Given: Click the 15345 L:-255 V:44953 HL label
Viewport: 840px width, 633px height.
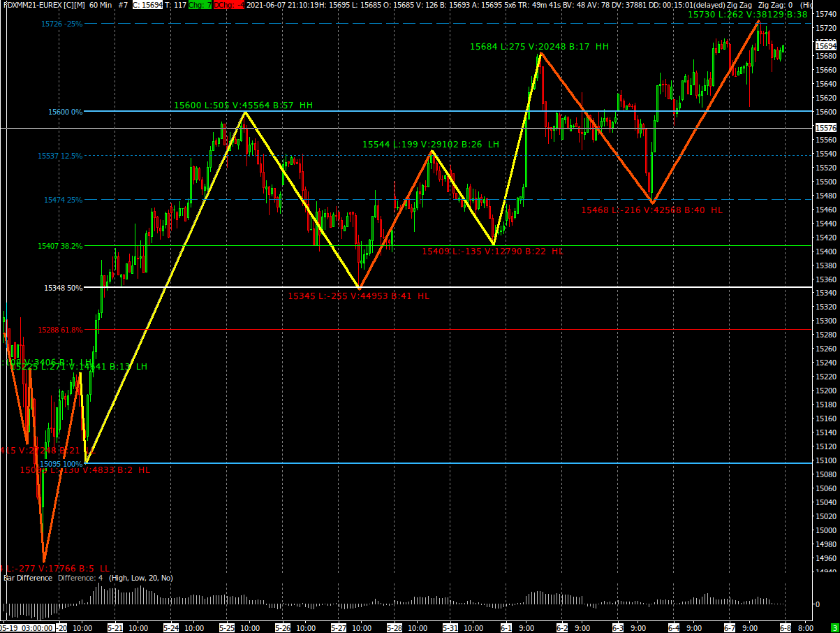Looking at the screenshot, I should pos(359,296).
